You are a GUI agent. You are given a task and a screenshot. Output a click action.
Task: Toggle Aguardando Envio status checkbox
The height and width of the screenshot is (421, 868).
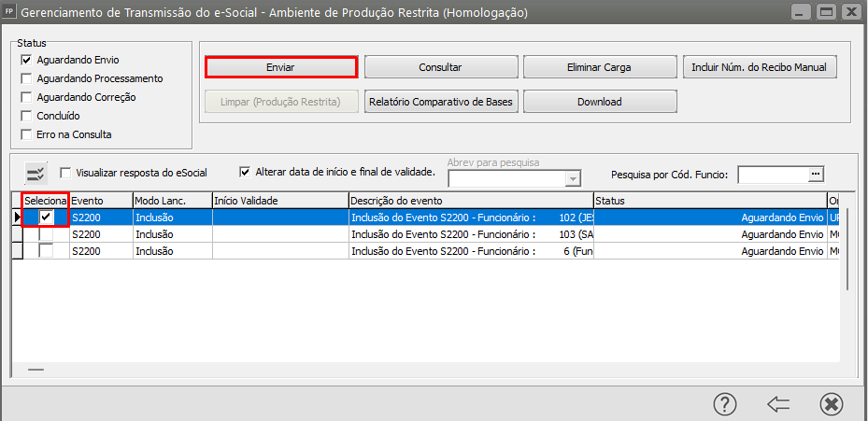[x=25, y=60]
